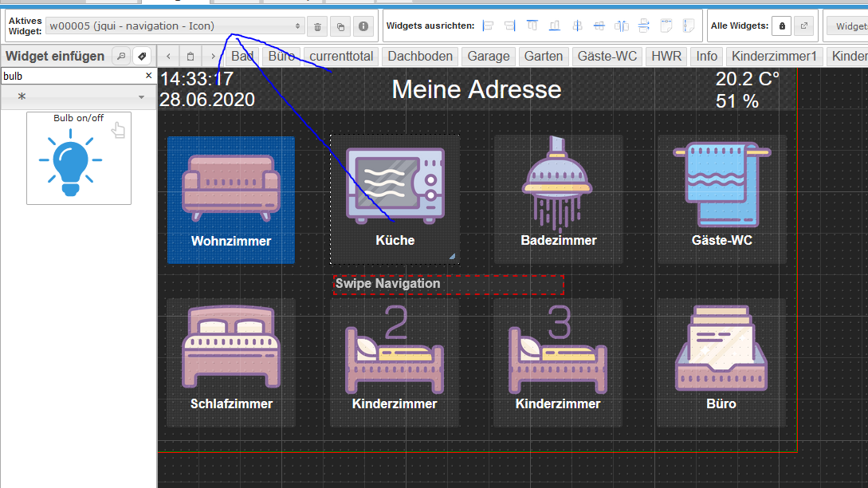Open the Aktives Widget dropdown
The width and height of the screenshot is (868, 488).
175,26
